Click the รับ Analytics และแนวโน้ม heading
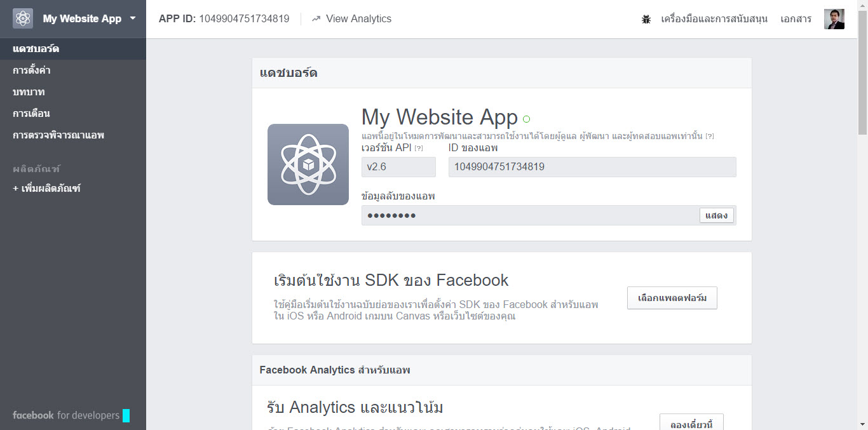This screenshot has width=868, height=430. 355,407
